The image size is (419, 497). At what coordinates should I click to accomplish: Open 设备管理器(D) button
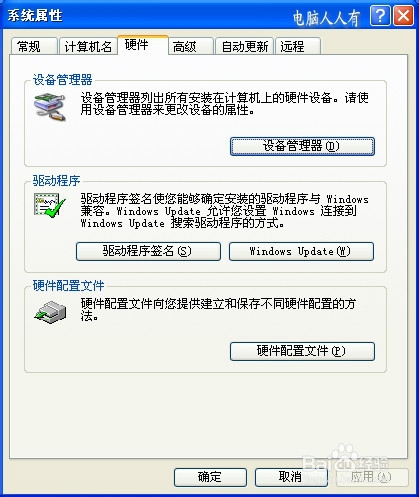pos(302,146)
